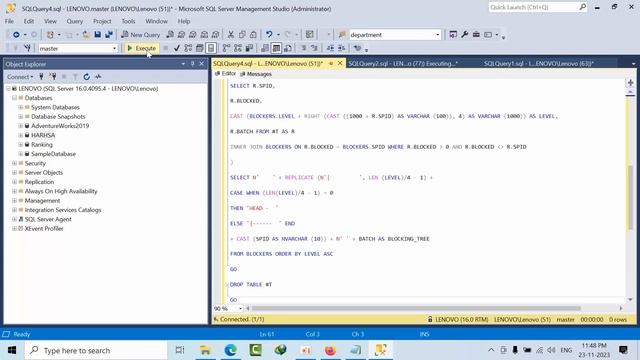The image size is (640, 360).
Task: Select Results to File mode
Action: 288,48
